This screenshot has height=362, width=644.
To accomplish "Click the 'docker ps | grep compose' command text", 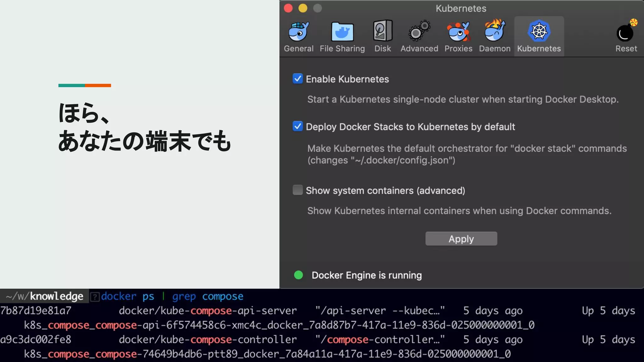I will [x=172, y=296].
